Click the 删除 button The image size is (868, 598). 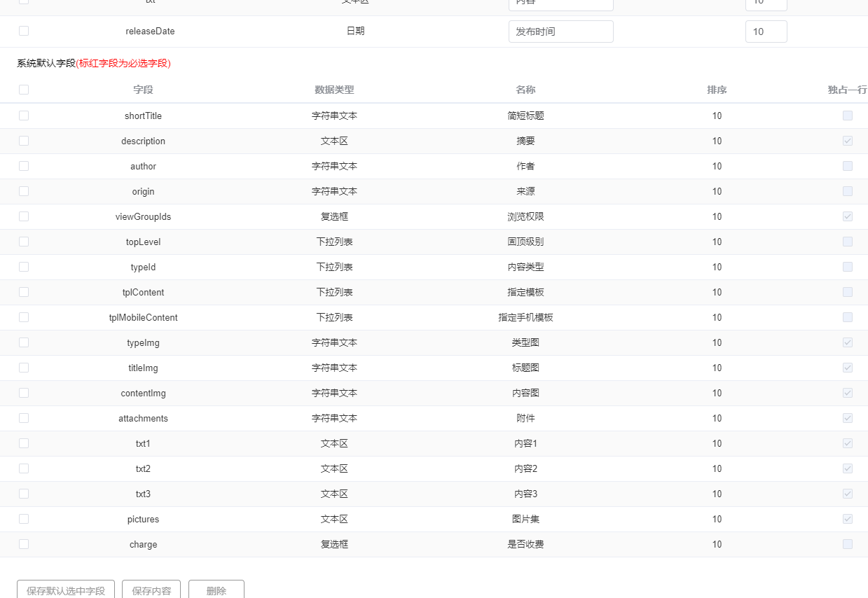click(216, 590)
